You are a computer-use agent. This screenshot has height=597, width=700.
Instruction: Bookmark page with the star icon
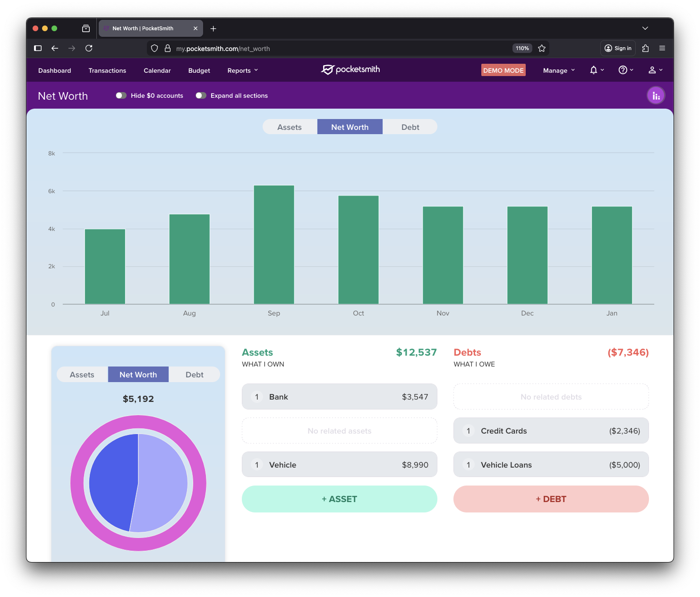click(x=542, y=49)
